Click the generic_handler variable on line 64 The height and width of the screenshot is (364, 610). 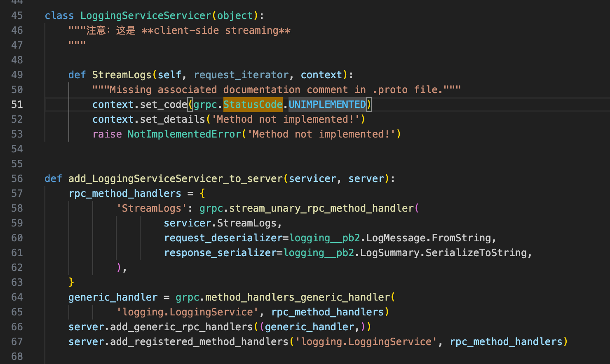[x=113, y=297]
